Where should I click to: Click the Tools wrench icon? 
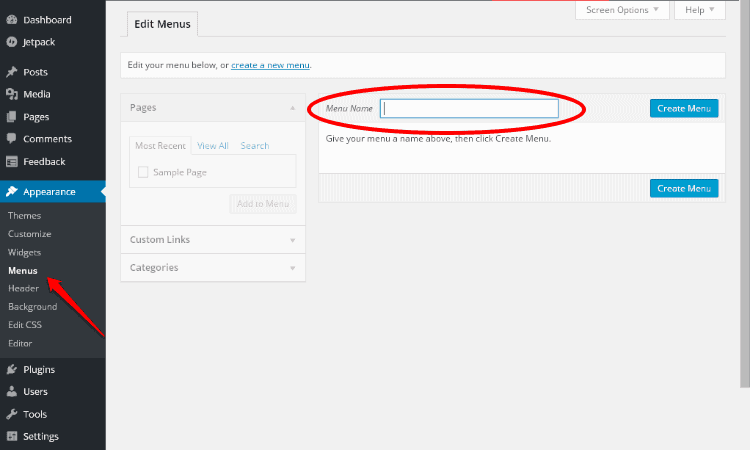(12, 414)
